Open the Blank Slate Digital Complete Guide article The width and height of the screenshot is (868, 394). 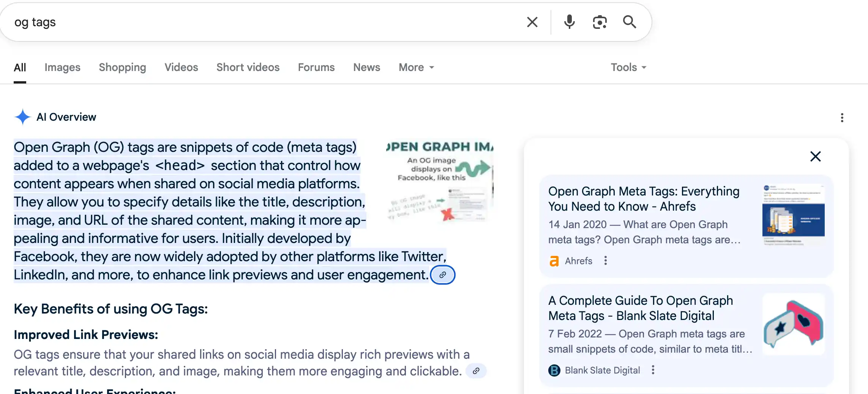coord(641,308)
